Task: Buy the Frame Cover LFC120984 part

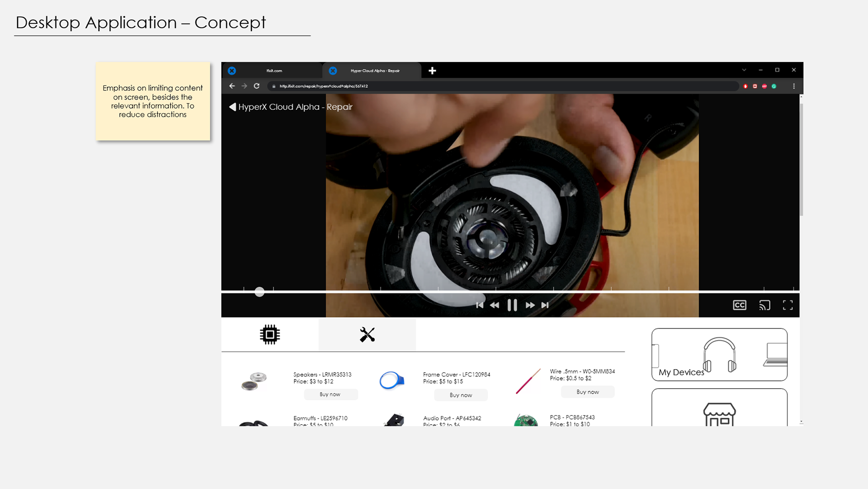Action: (x=461, y=395)
